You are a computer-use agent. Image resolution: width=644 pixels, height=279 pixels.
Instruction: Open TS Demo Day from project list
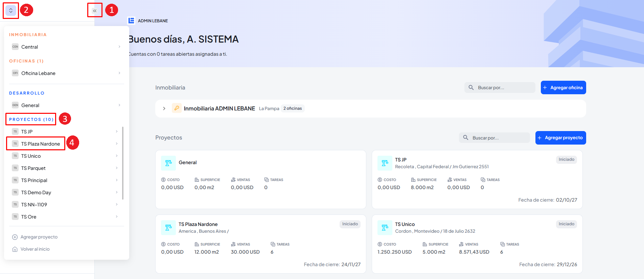[36, 193]
